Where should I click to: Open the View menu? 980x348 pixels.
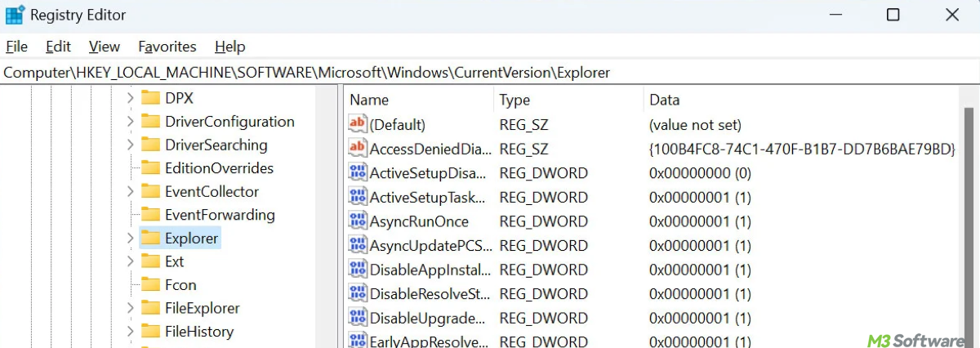coord(105,47)
